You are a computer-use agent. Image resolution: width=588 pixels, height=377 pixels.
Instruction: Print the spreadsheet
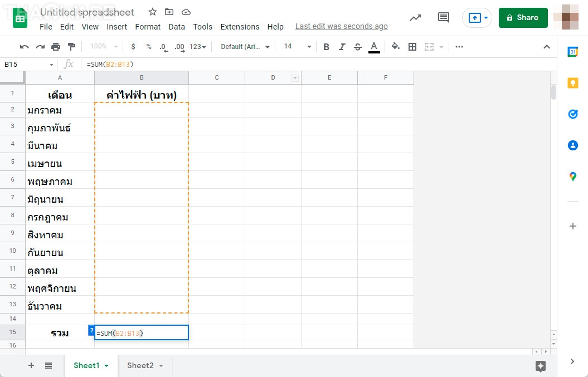pos(56,47)
